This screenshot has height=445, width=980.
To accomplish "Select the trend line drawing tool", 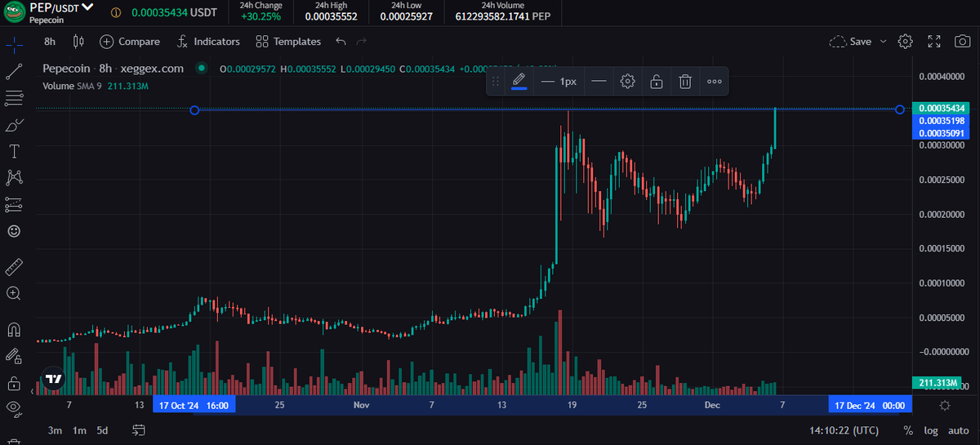I will 14,72.
